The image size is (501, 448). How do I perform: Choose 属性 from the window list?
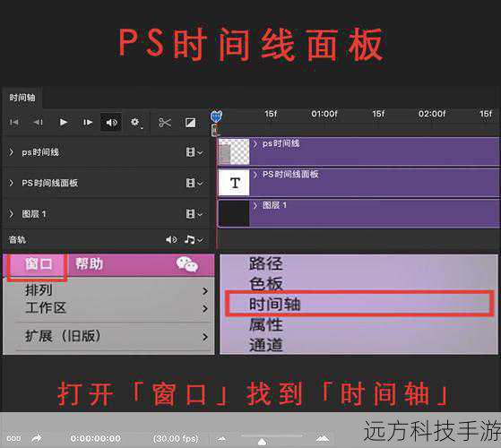pos(266,325)
